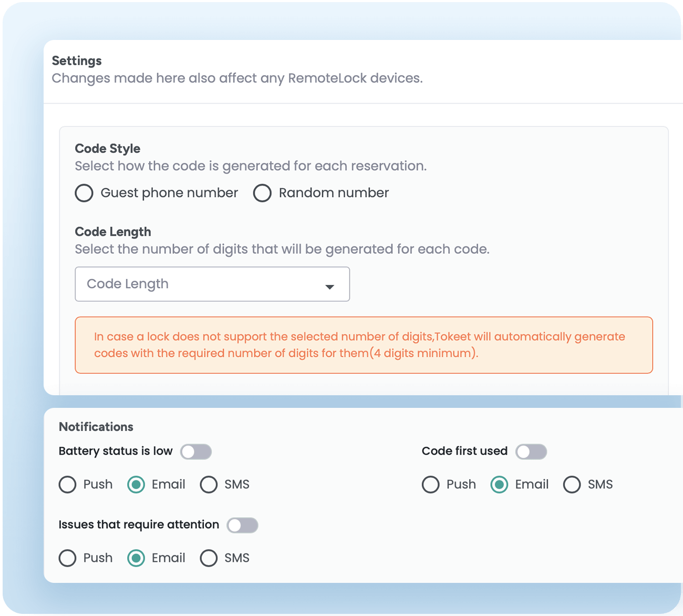Toggle Battery status is low notification
The height and width of the screenshot is (616, 683).
point(196,451)
